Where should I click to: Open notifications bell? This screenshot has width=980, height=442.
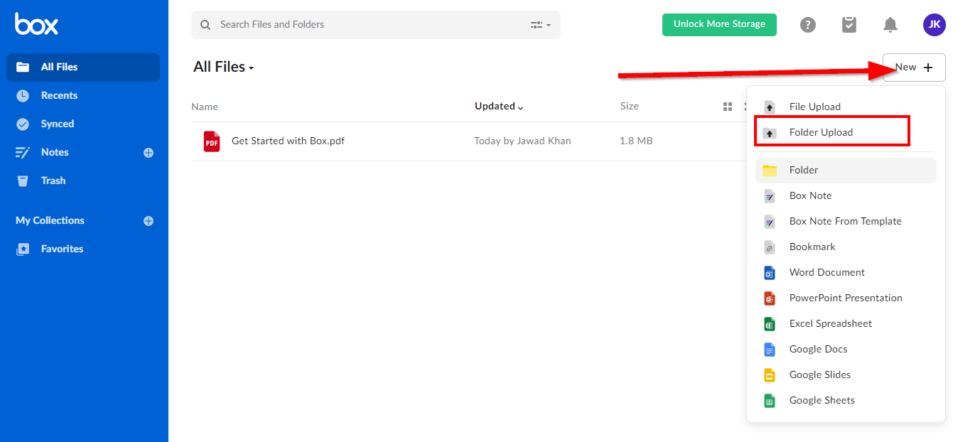[890, 25]
